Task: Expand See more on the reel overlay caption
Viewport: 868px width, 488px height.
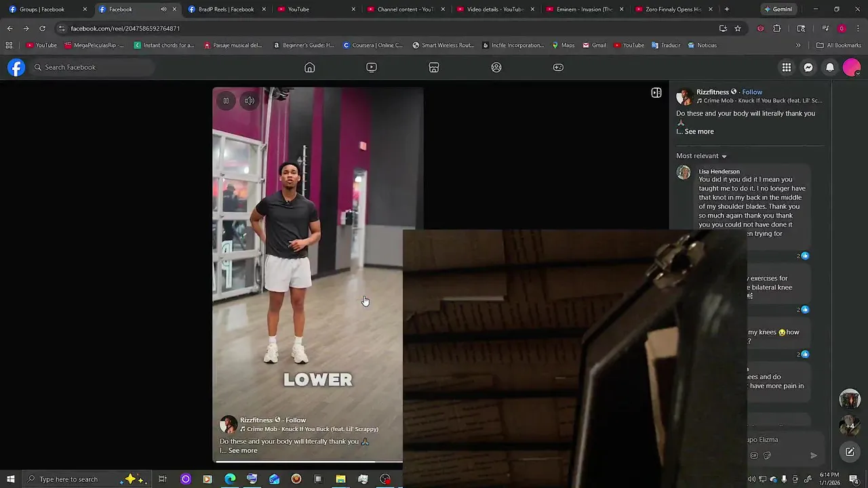Action: pyautogui.click(x=243, y=451)
